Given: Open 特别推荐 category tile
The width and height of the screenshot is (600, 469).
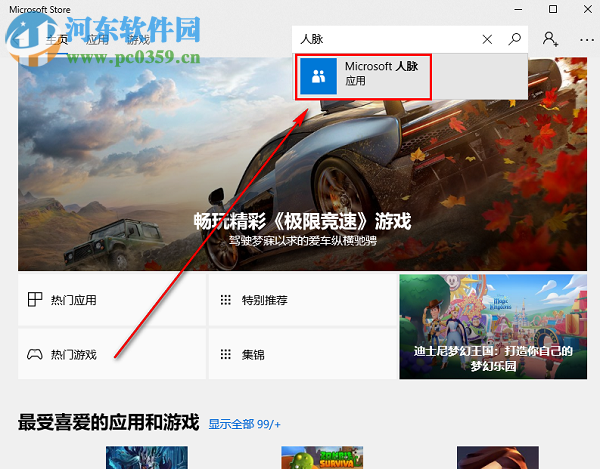Looking at the screenshot, I should (x=302, y=300).
